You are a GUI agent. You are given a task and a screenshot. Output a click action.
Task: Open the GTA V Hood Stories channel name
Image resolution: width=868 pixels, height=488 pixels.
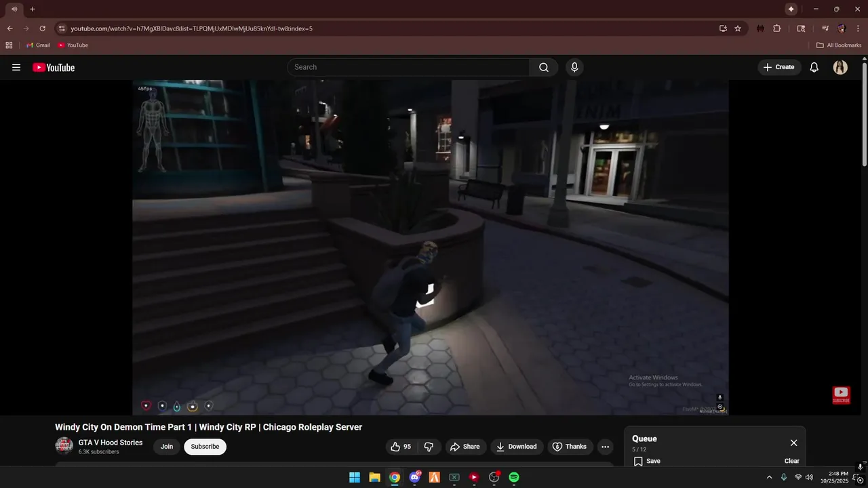tap(111, 443)
